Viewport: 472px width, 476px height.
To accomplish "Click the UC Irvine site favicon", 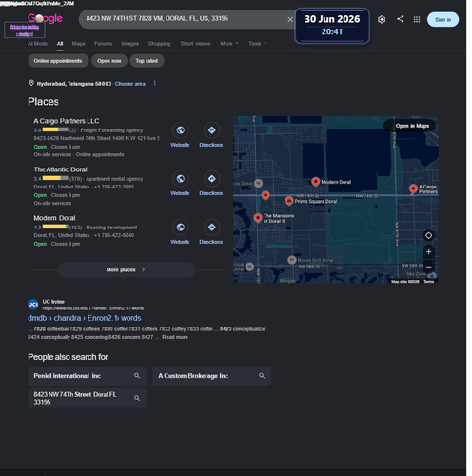I will [x=33, y=305].
